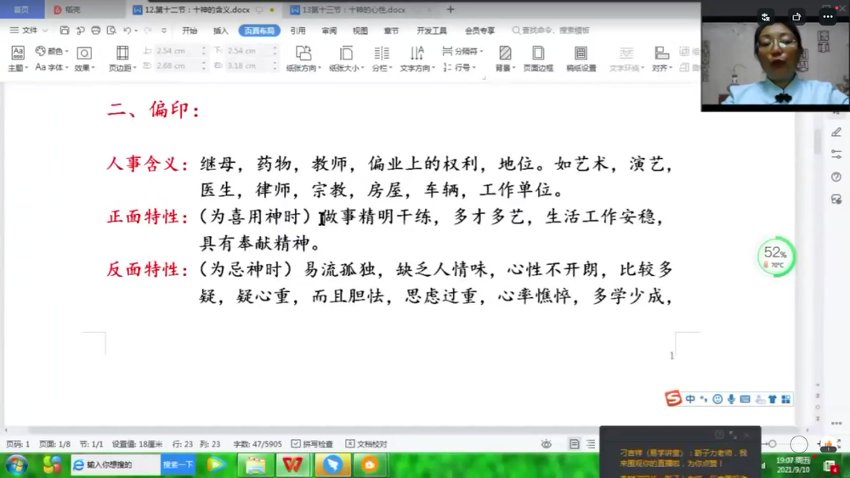Viewport: 850px width, 478px height.
Task: Toggle Chinese/English mode 中 on Sogou bar
Action: point(690,399)
